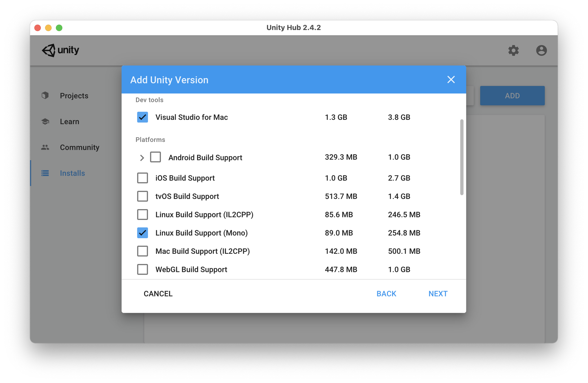Click the Learn graduation cap icon
The width and height of the screenshot is (588, 383).
45,121
